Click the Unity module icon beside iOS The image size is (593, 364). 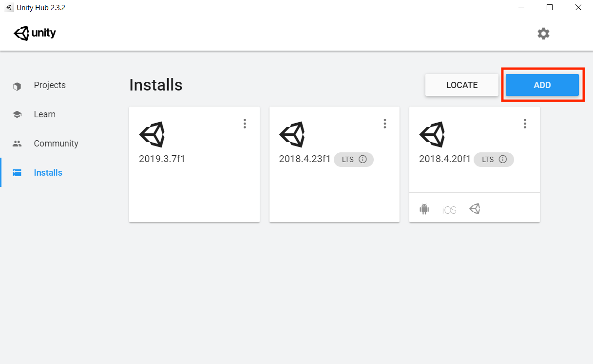pos(475,209)
